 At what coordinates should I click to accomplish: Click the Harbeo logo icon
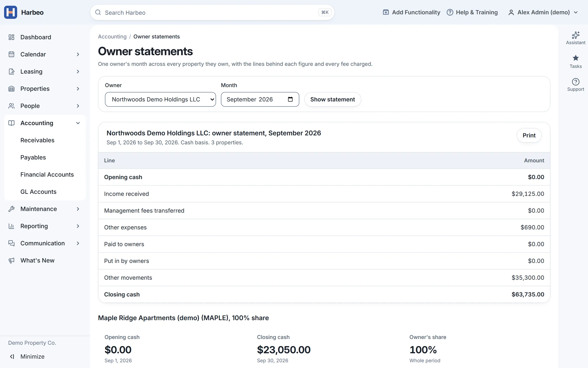[x=10, y=12]
